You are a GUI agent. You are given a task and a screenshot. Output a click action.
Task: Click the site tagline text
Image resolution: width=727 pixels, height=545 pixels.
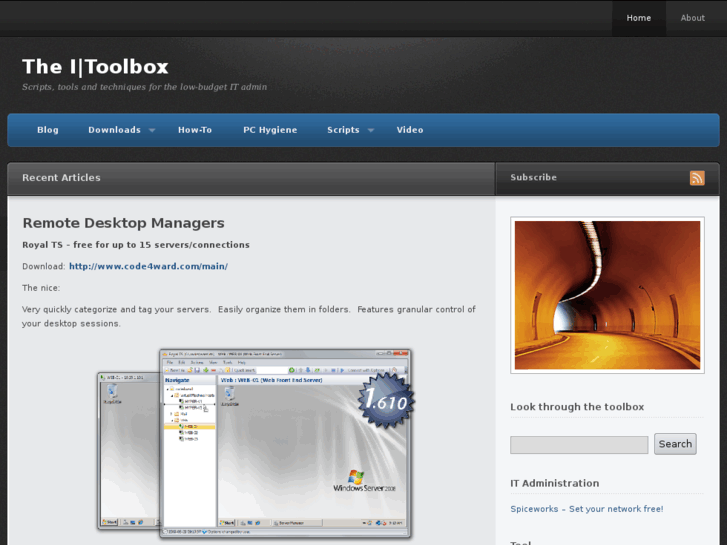click(144, 87)
